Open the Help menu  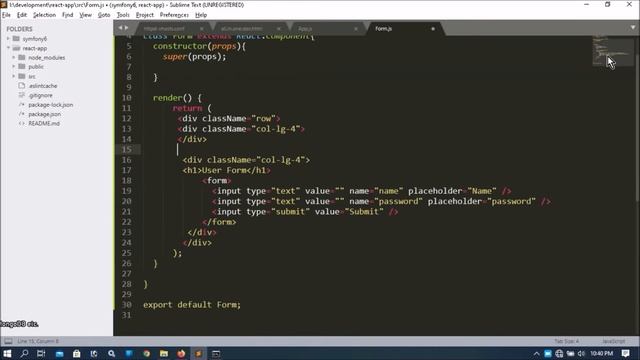(x=201, y=15)
